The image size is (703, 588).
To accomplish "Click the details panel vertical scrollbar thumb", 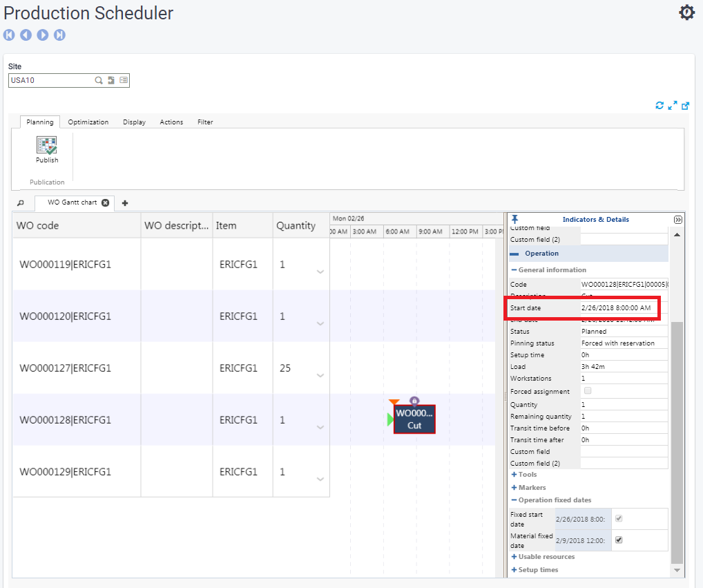I will (x=676, y=442).
